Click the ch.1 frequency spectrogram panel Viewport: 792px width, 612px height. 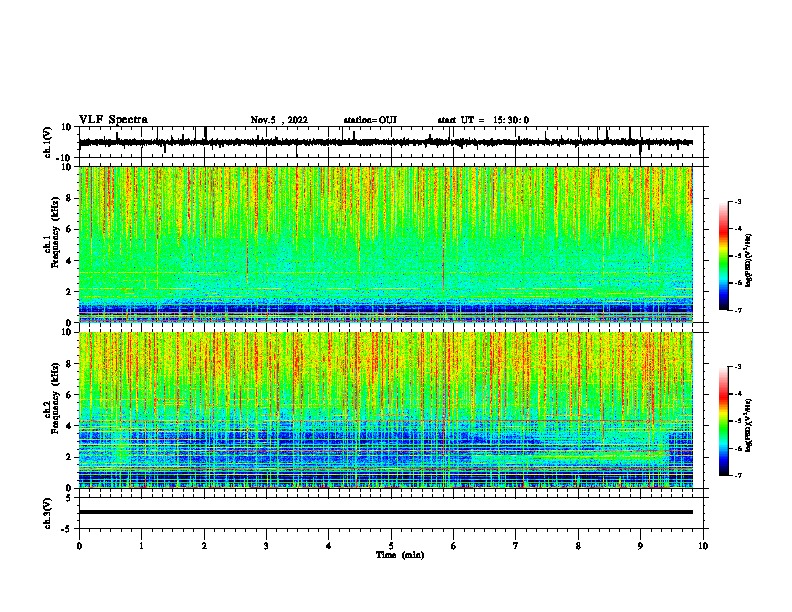click(x=386, y=244)
